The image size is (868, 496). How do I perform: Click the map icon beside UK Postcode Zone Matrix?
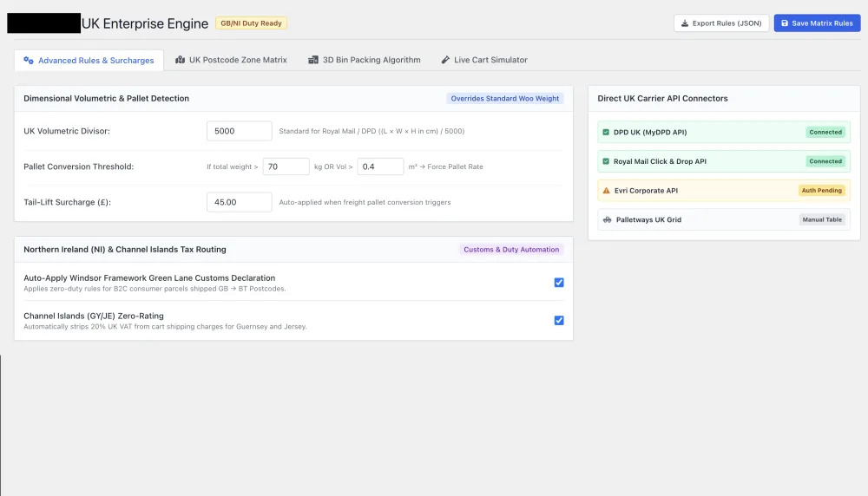[x=180, y=60]
